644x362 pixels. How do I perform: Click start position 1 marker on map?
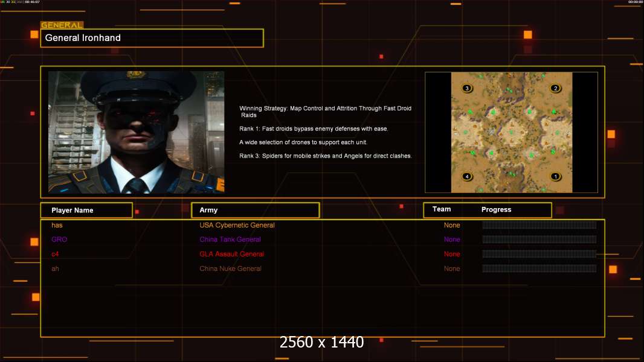555,176
